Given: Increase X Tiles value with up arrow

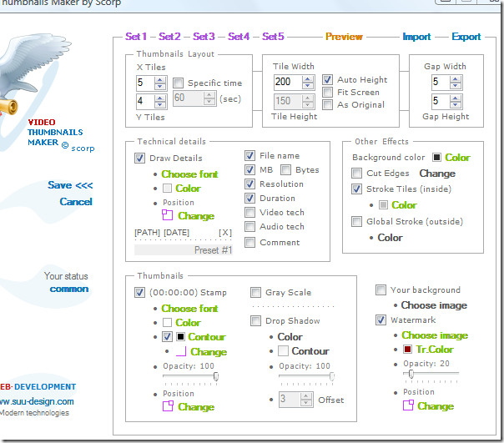Looking at the screenshot, I should point(160,79).
